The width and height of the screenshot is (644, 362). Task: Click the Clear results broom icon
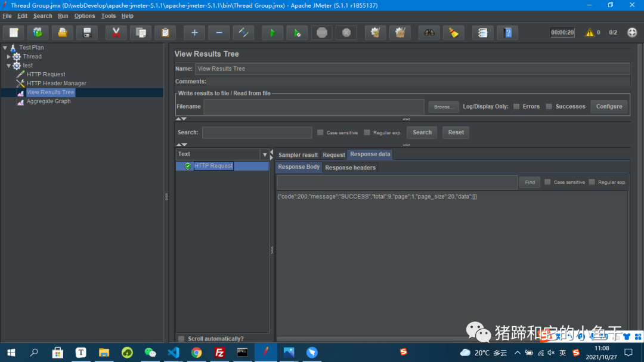pos(376,32)
